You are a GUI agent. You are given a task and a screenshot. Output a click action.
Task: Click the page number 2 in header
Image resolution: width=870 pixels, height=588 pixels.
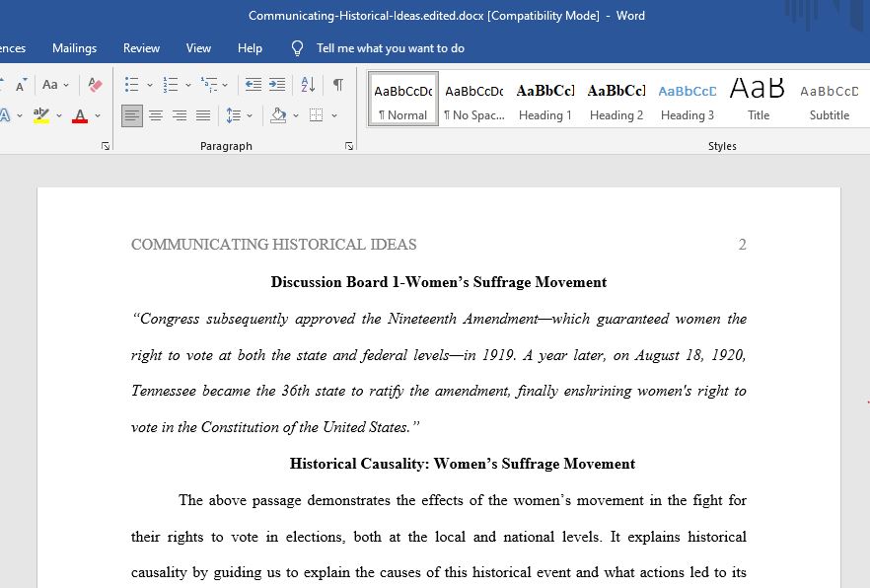(x=743, y=245)
